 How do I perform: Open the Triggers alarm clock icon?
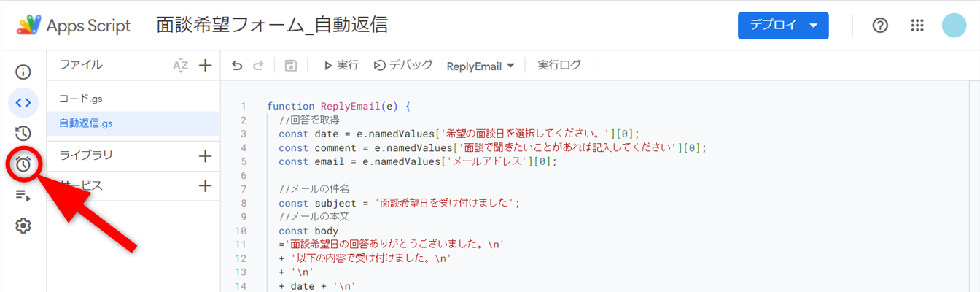tap(23, 164)
